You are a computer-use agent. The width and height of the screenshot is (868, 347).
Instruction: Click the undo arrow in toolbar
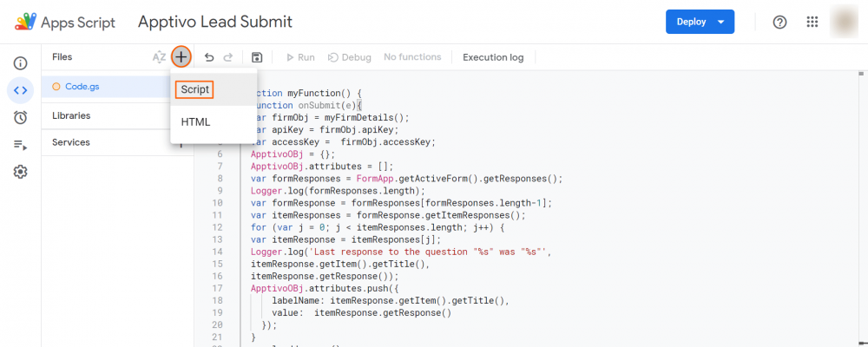(x=208, y=57)
